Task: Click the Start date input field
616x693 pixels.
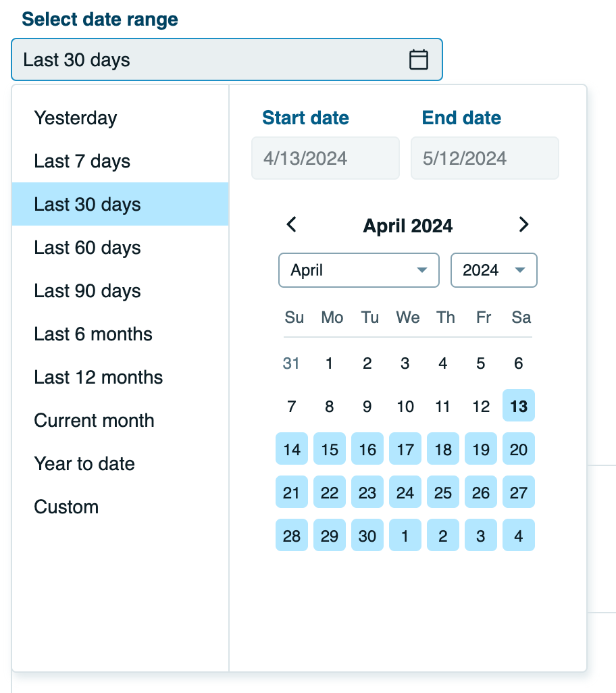Action: pyautogui.click(x=325, y=157)
